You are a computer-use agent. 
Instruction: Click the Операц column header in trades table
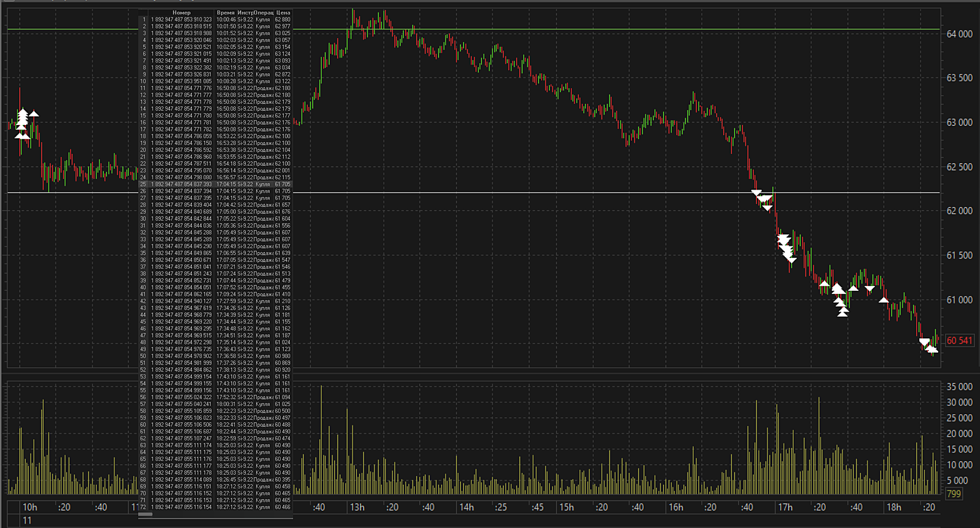click(263, 13)
